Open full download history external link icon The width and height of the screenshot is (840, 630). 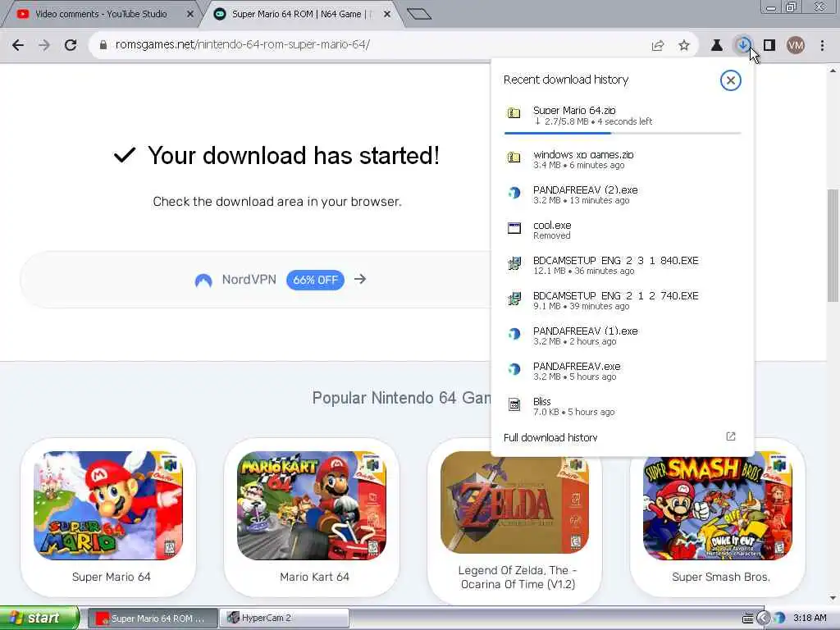tap(731, 436)
